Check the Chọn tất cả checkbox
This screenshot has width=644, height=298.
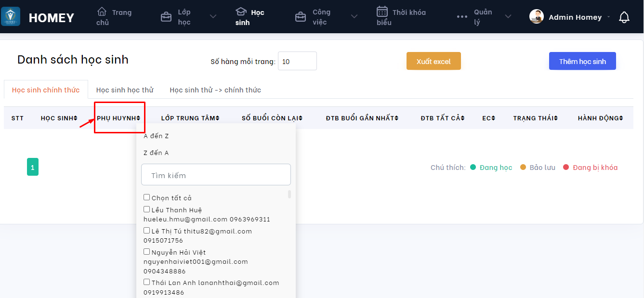[x=147, y=197]
